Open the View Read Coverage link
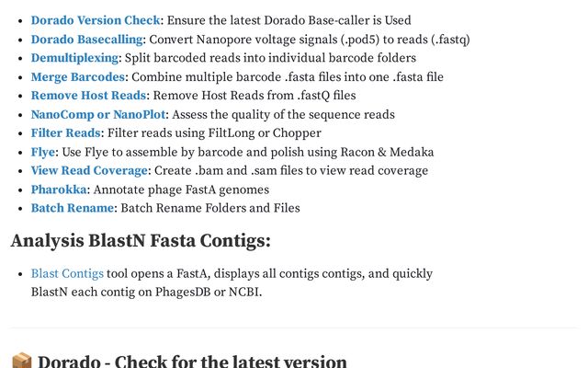This screenshot has width=588, height=368. [x=89, y=170]
